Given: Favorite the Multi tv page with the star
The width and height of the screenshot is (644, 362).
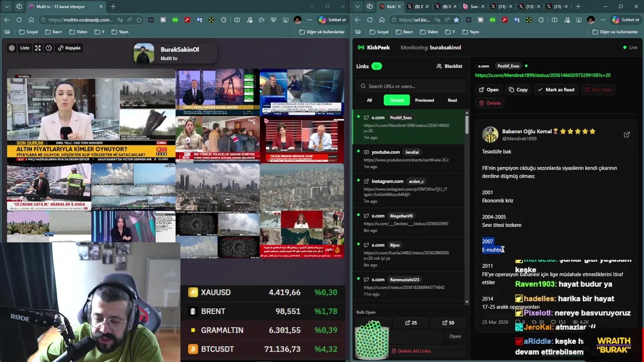Looking at the screenshot, I should pyautogui.click(x=139, y=20).
